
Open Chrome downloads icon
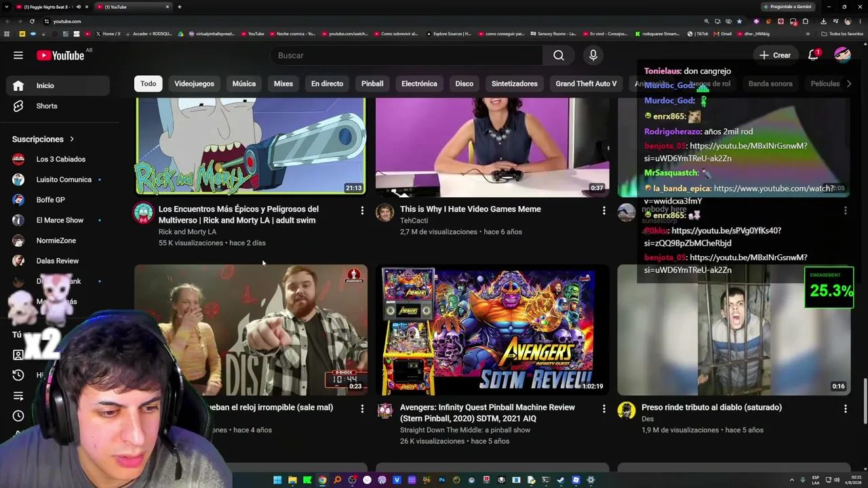pyautogui.click(x=823, y=21)
